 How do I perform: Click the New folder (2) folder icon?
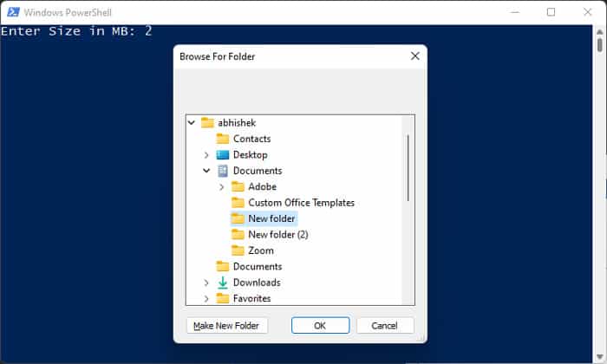coord(238,234)
